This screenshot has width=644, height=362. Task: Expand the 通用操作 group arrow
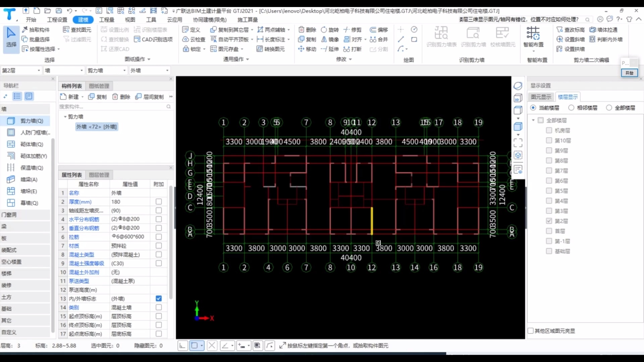tap(248, 59)
